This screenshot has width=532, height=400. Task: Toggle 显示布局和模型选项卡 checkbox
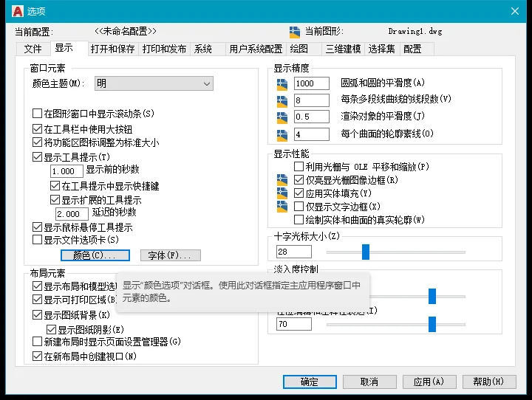click(x=37, y=286)
